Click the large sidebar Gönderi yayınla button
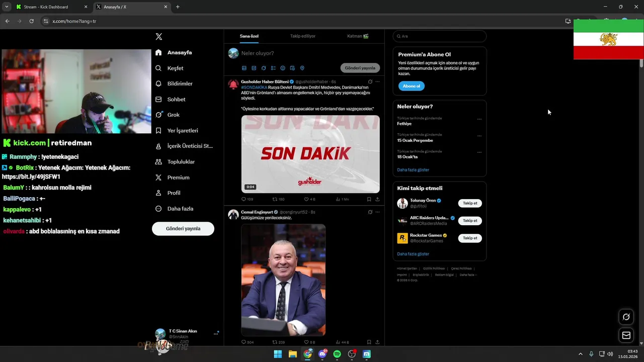 click(183, 229)
